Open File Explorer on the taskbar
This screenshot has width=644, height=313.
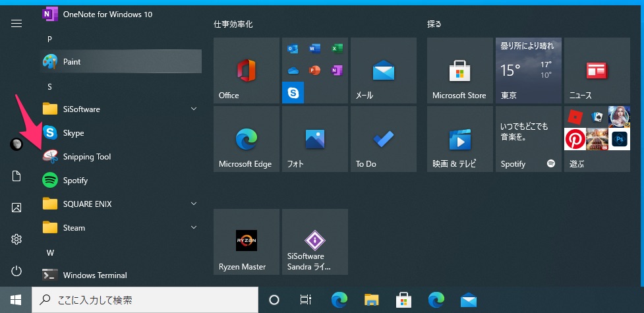point(372,300)
